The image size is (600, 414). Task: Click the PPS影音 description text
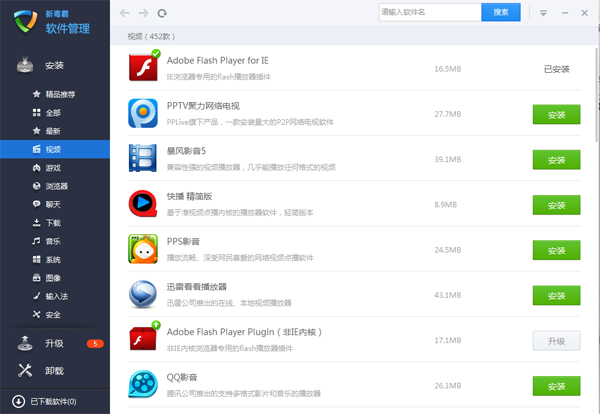(240, 258)
